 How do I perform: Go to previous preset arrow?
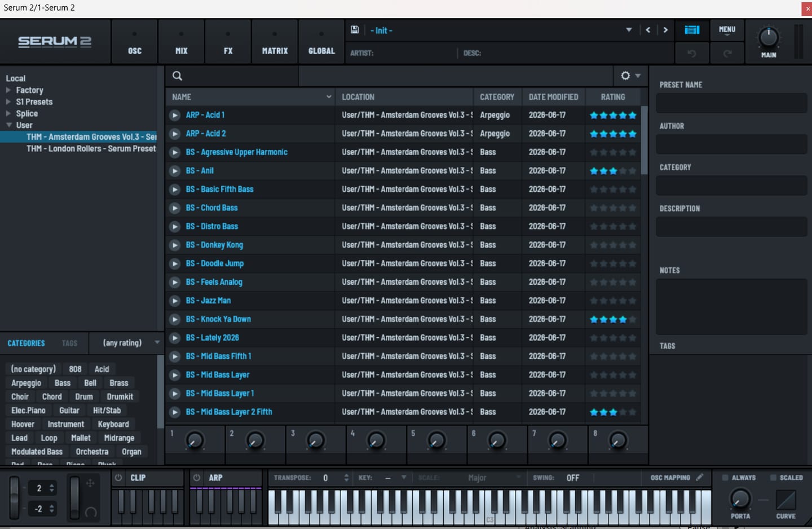pyautogui.click(x=648, y=30)
